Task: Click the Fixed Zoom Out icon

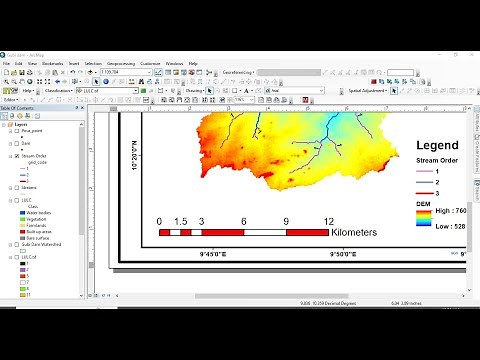Action: [47, 81]
